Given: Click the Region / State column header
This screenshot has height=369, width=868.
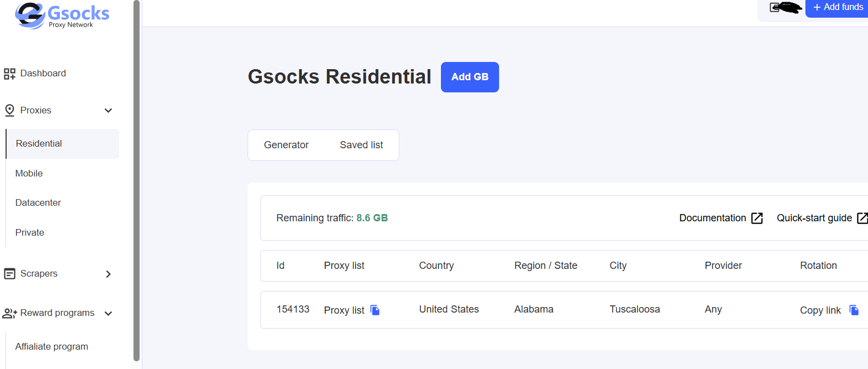Looking at the screenshot, I should (x=546, y=266).
